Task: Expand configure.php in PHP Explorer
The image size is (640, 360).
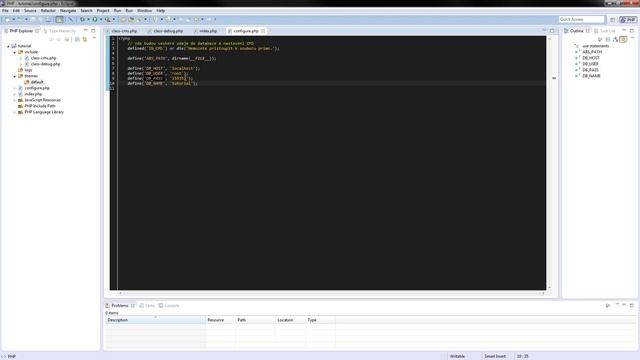Action: point(15,88)
